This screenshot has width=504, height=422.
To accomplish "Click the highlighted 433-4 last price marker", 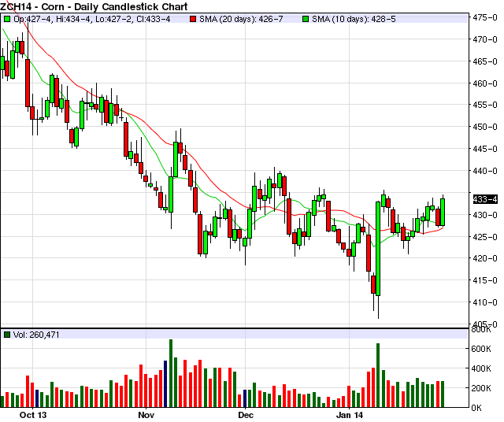I will (x=485, y=199).
